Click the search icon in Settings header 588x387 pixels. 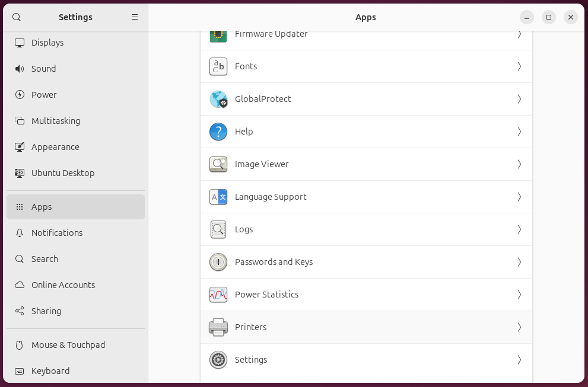pos(17,17)
